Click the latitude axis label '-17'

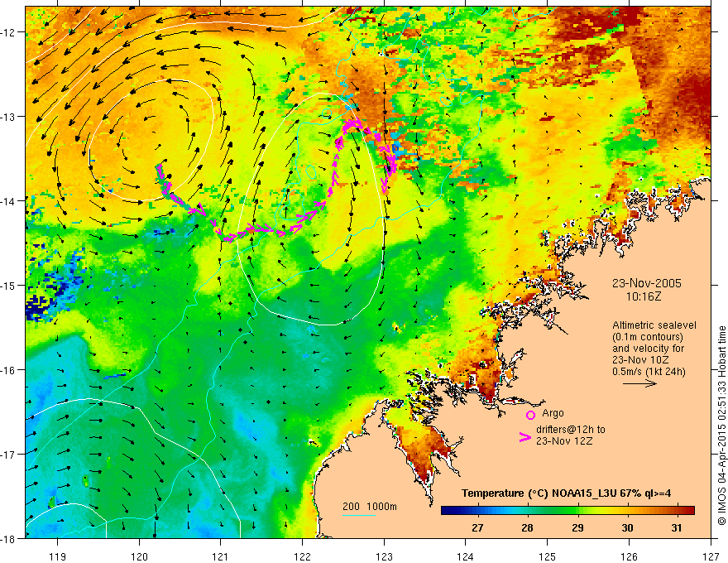(8, 454)
